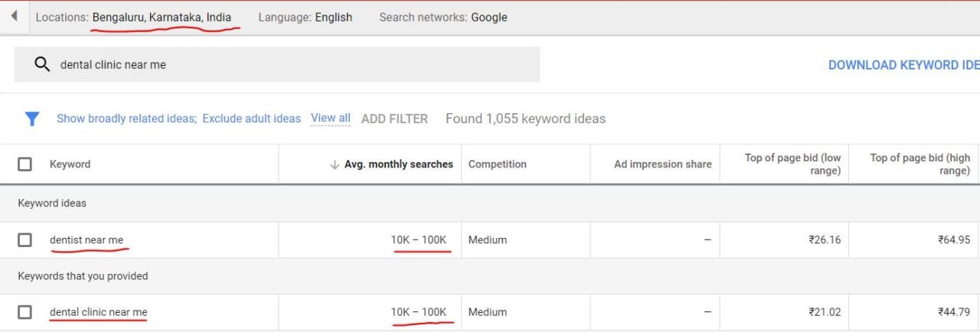The image size is (980, 332).
Task: Focus the keyword search input field
Action: click(x=277, y=64)
